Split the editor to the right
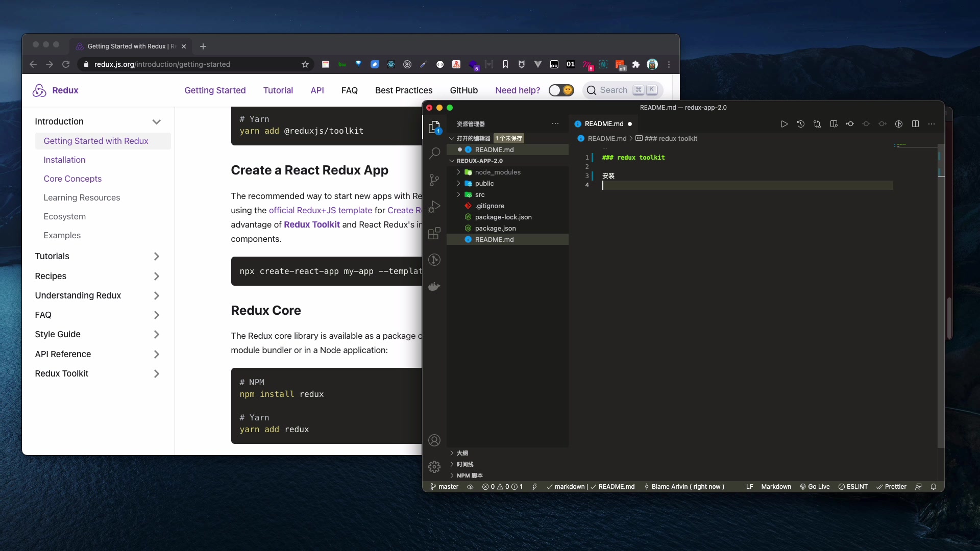The height and width of the screenshot is (551, 980). [915, 124]
